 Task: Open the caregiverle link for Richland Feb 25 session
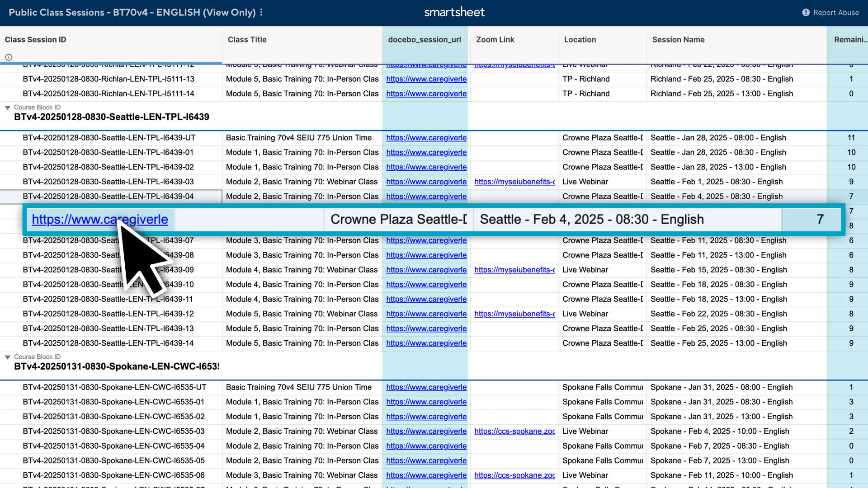426,79
